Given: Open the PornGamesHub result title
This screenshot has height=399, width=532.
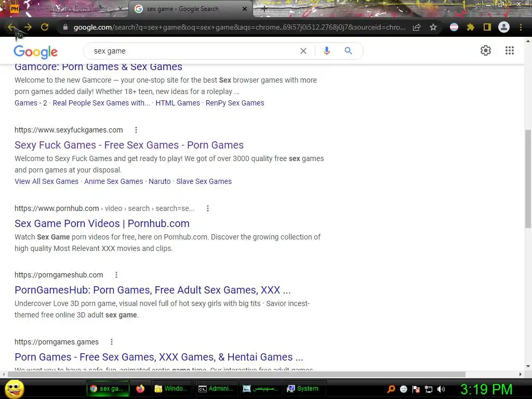Looking at the screenshot, I should [153, 290].
